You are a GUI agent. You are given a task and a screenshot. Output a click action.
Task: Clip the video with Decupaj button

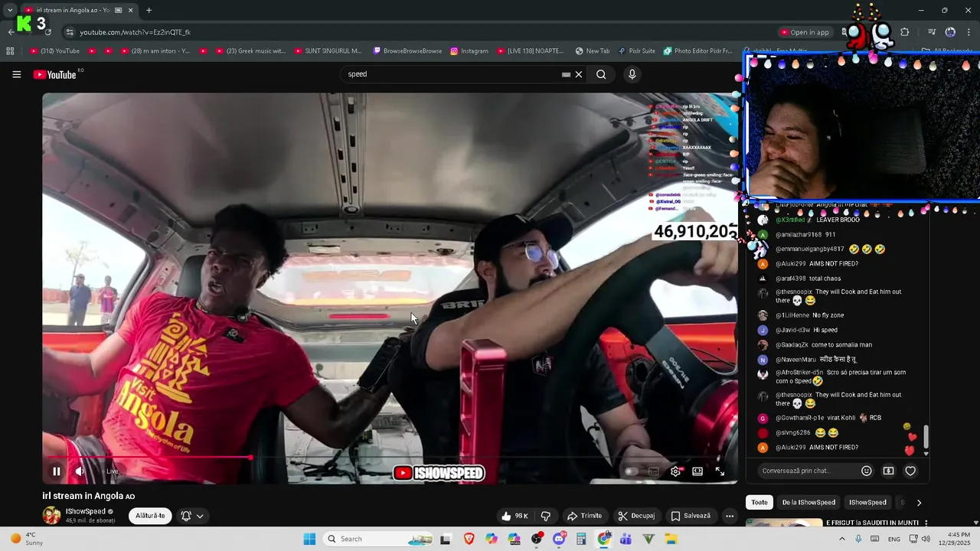pyautogui.click(x=637, y=516)
